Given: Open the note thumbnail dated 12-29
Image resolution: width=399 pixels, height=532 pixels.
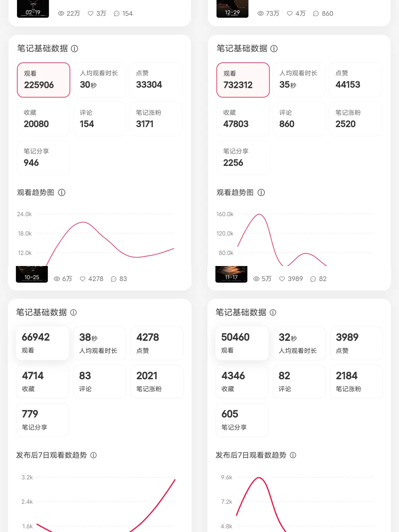Looking at the screenshot, I should (232, 8).
